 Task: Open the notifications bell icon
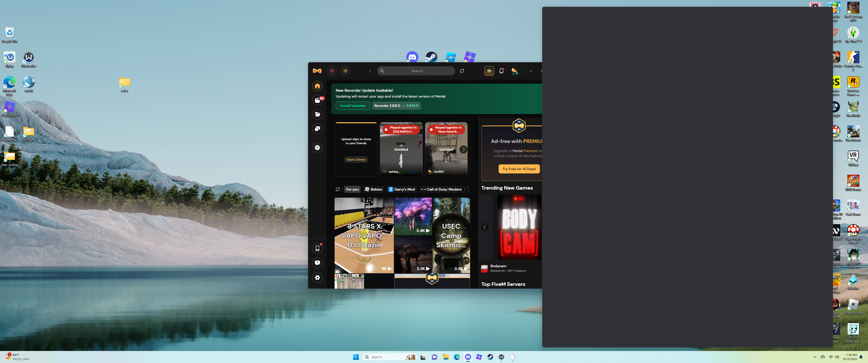(x=501, y=71)
